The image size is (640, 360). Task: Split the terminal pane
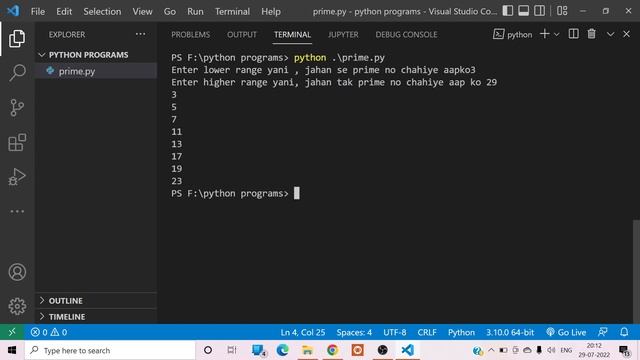click(x=573, y=34)
